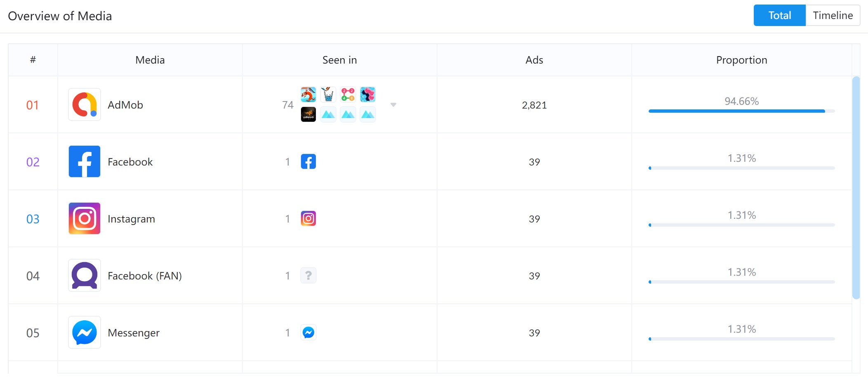
Task: Click the Messenger media logo
Action: click(x=85, y=332)
